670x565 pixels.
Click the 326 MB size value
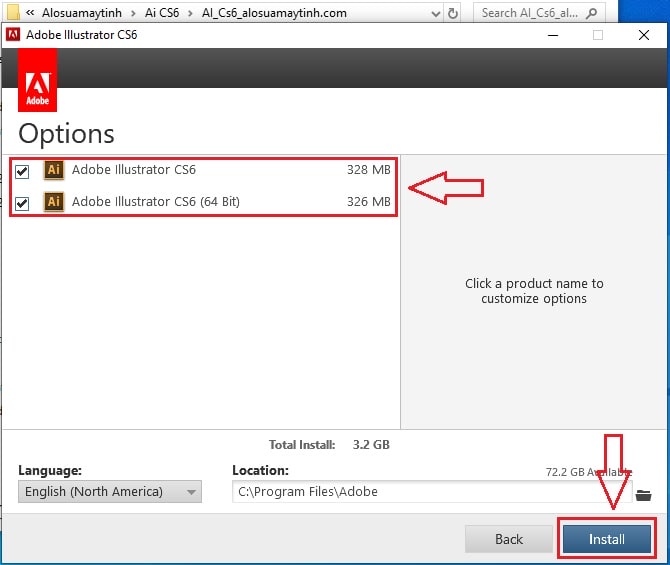pos(368,201)
